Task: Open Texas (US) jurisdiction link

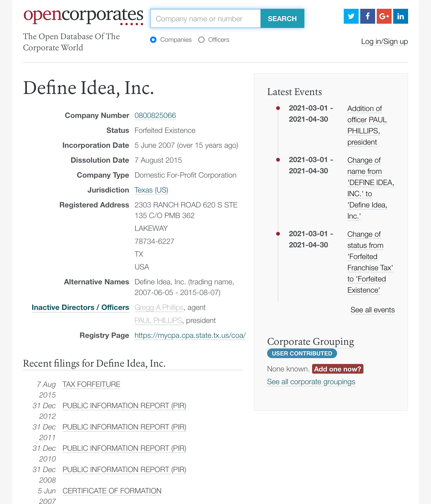Action: 151,190
